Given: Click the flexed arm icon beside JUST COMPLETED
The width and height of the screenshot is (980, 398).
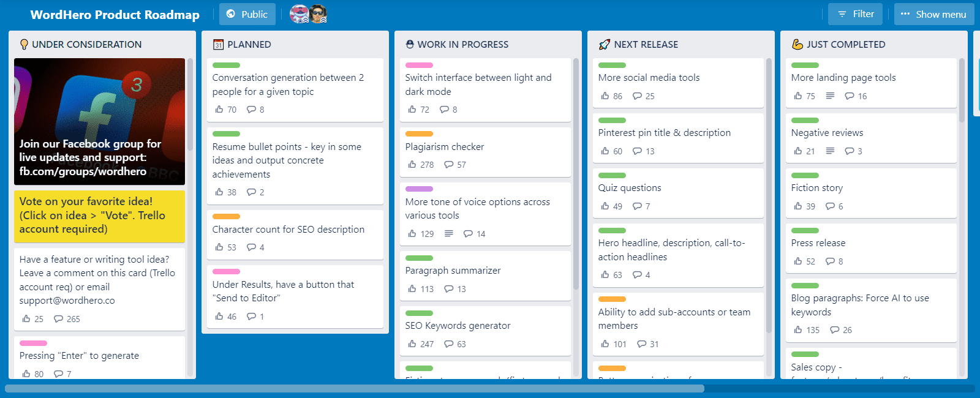Looking at the screenshot, I should click(797, 44).
